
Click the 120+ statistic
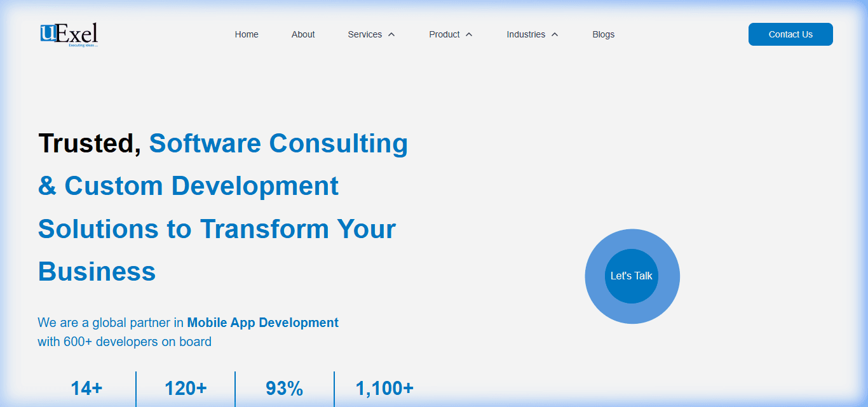[x=186, y=388]
